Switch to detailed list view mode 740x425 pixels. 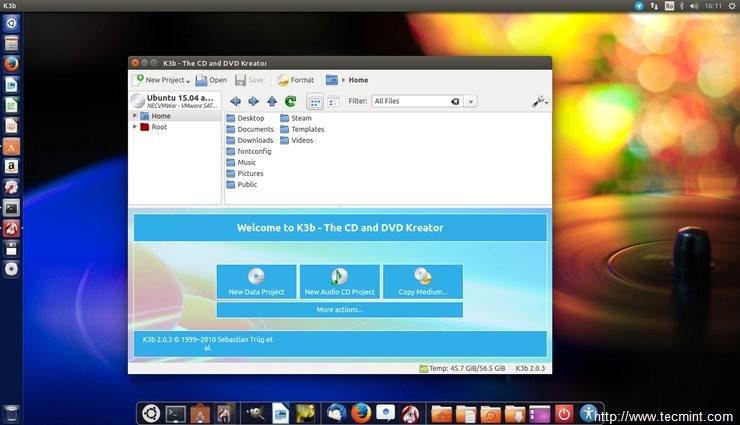point(333,101)
